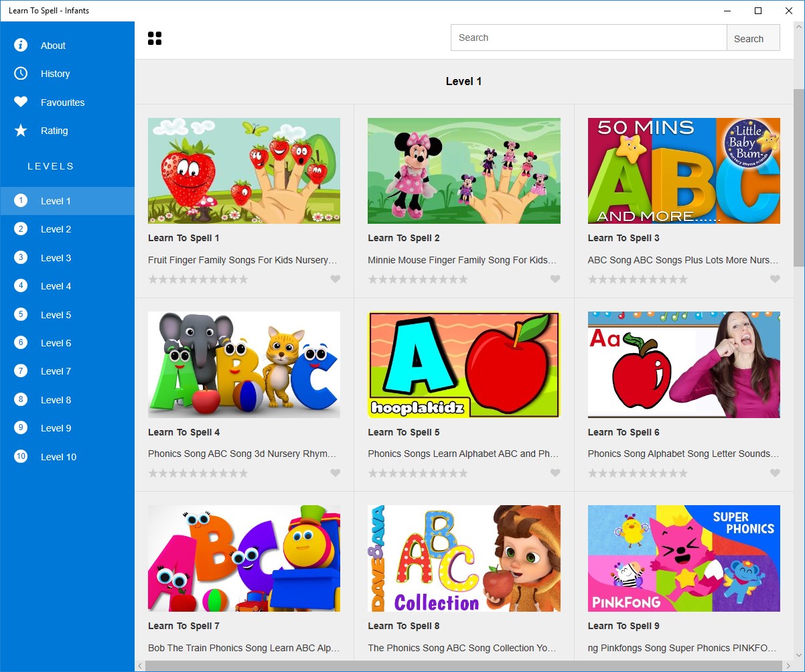Select Level 8 in sidebar
The image size is (805, 672).
pos(67,400)
